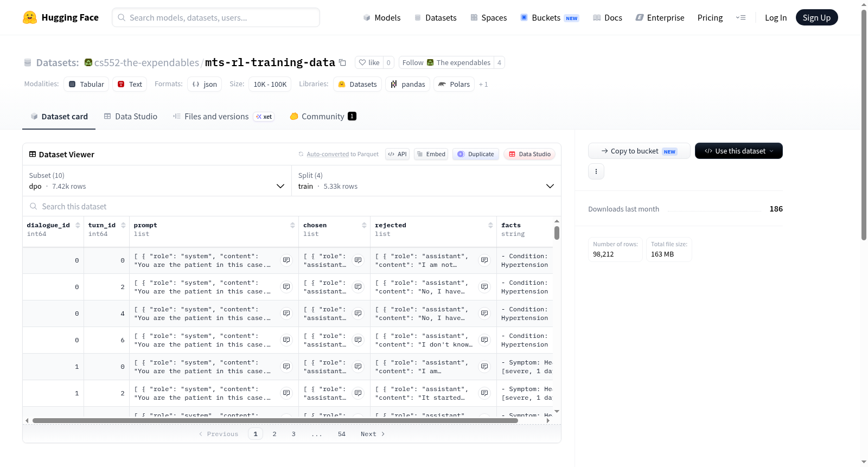
Task: Sort by rejected column arrows
Action: click(x=490, y=225)
